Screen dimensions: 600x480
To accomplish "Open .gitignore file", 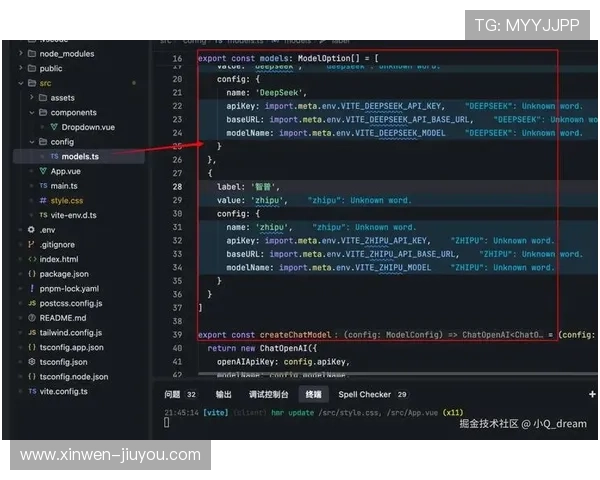I will point(57,245).
